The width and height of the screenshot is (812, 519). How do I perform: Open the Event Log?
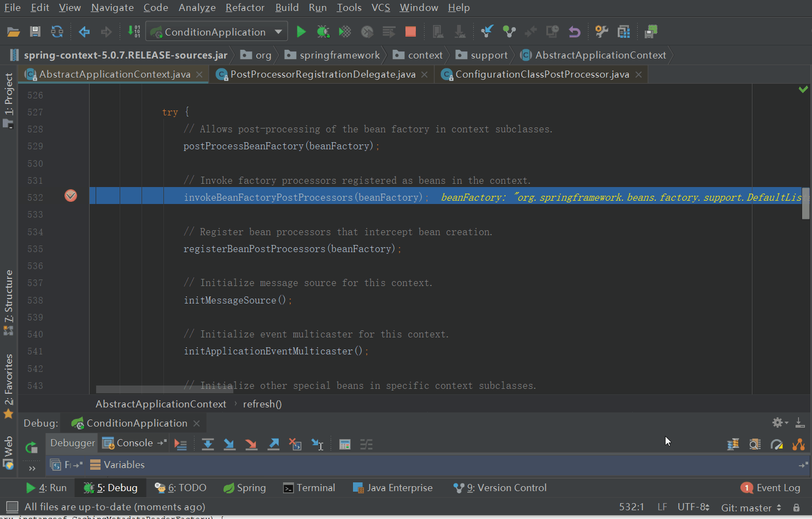click(x=770, y=488)
